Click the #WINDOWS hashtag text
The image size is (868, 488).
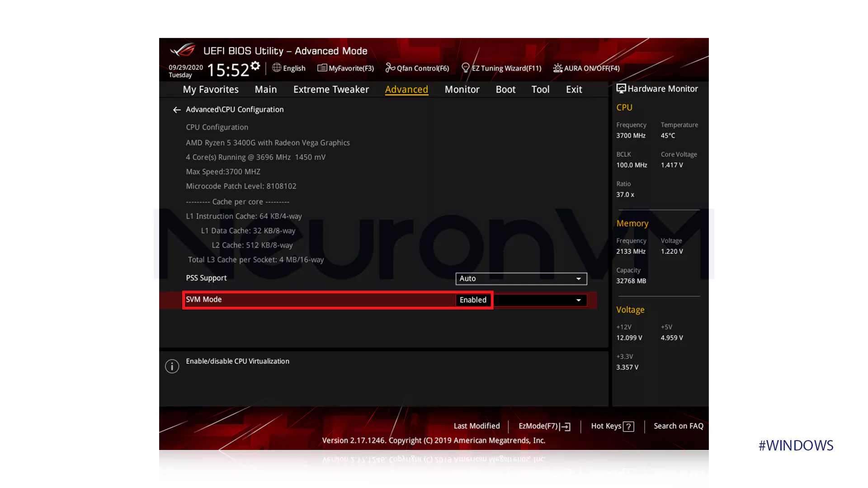click(x=796, y=446)
